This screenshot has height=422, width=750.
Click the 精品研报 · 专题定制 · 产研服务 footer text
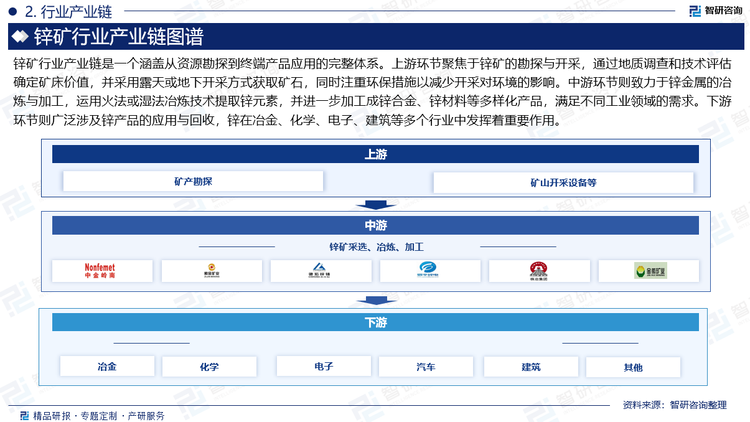coord(99,416)
